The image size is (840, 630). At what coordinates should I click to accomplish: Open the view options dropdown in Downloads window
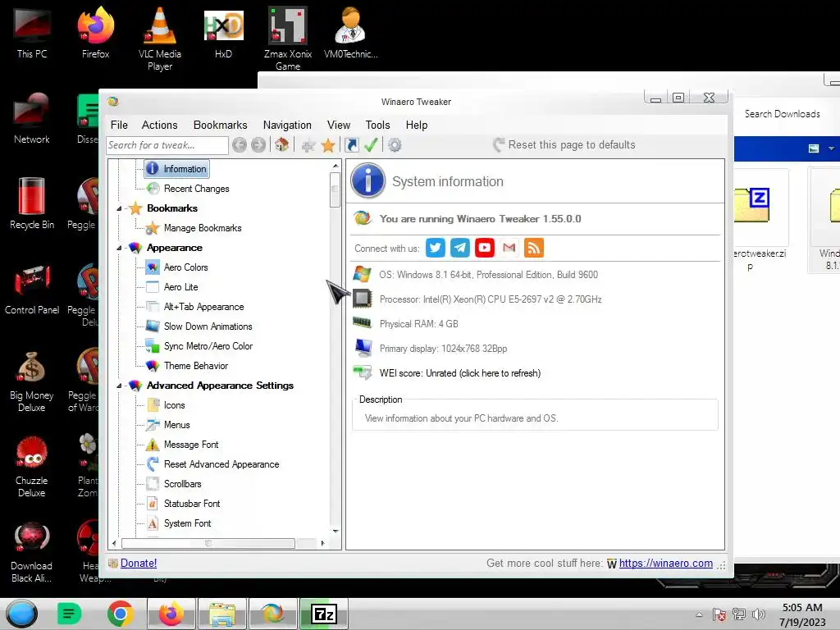831,148
